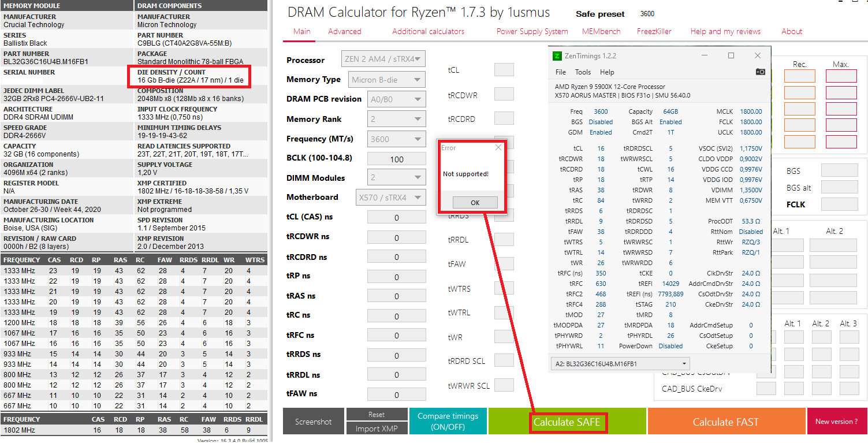Click the FCLK value box

click(x=839, y=204)
